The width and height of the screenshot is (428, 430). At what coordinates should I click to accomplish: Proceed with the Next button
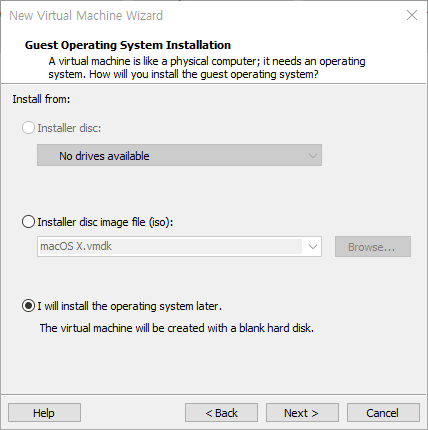302,413
